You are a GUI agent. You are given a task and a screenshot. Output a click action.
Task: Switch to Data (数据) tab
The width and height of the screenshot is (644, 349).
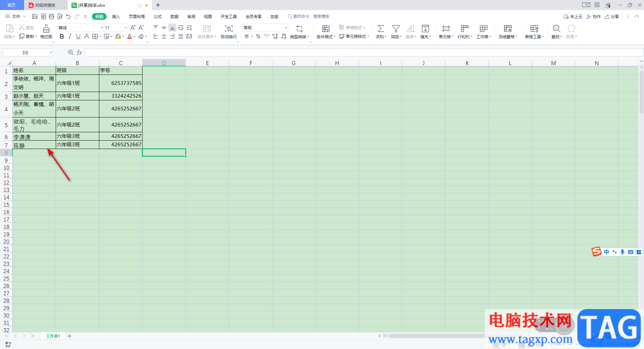[x=174, y=16]
